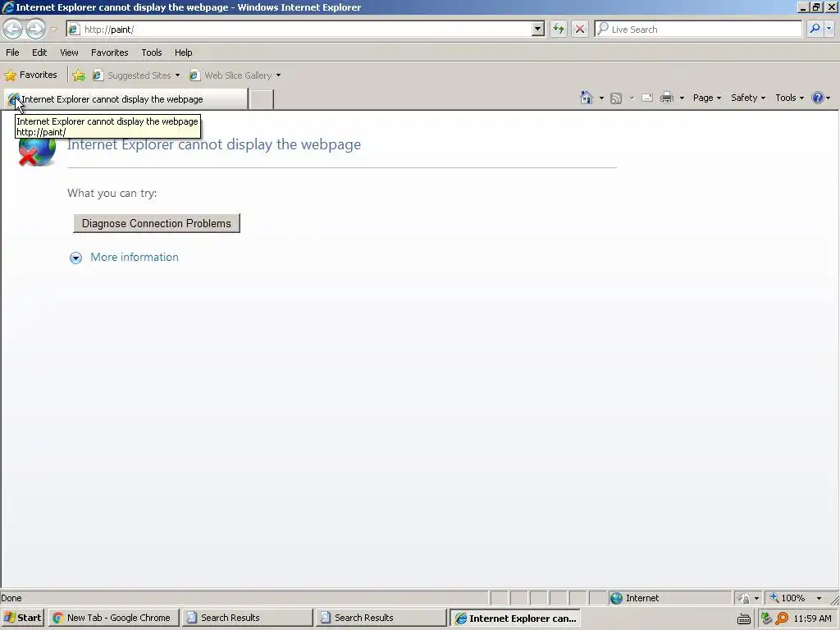Open the Edit menu
The image size is (840, 630).
tap(39, 52)
